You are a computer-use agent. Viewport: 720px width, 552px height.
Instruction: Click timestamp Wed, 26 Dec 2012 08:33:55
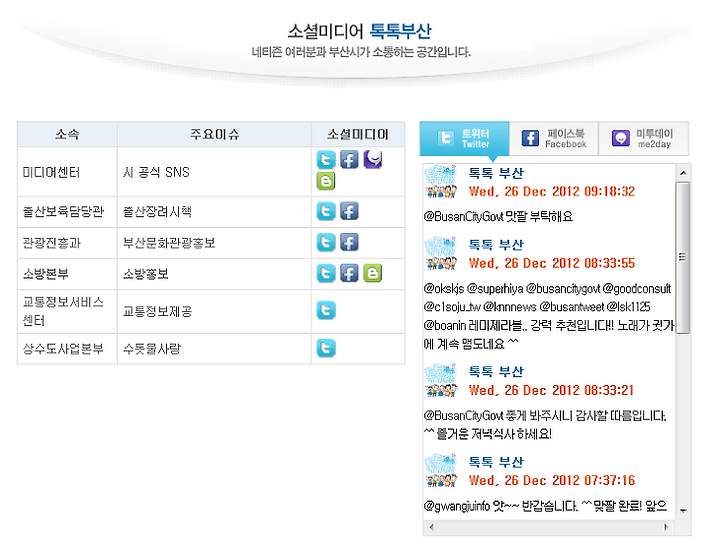coord(552,263)
